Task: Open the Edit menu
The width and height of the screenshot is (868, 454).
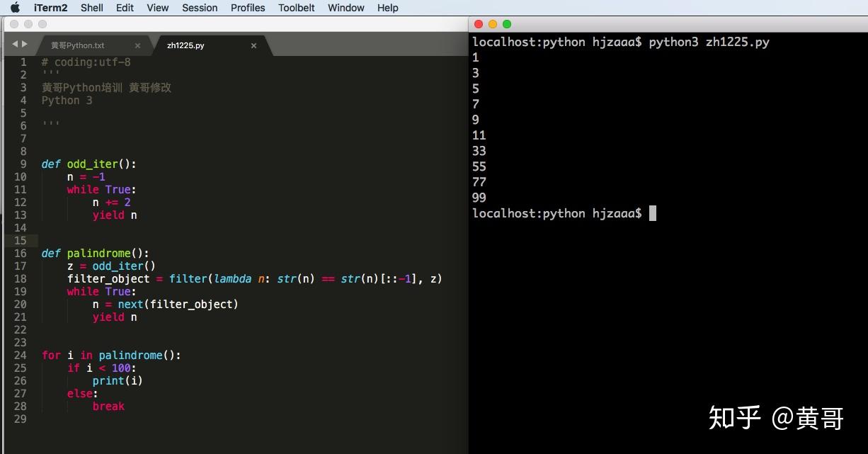Action: tap(125, 8)
